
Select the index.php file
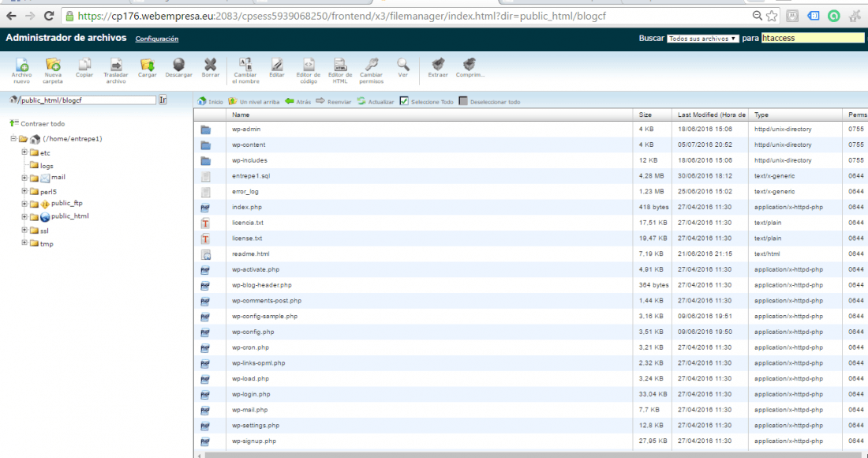pyautogui.click(x=531, y=207)
